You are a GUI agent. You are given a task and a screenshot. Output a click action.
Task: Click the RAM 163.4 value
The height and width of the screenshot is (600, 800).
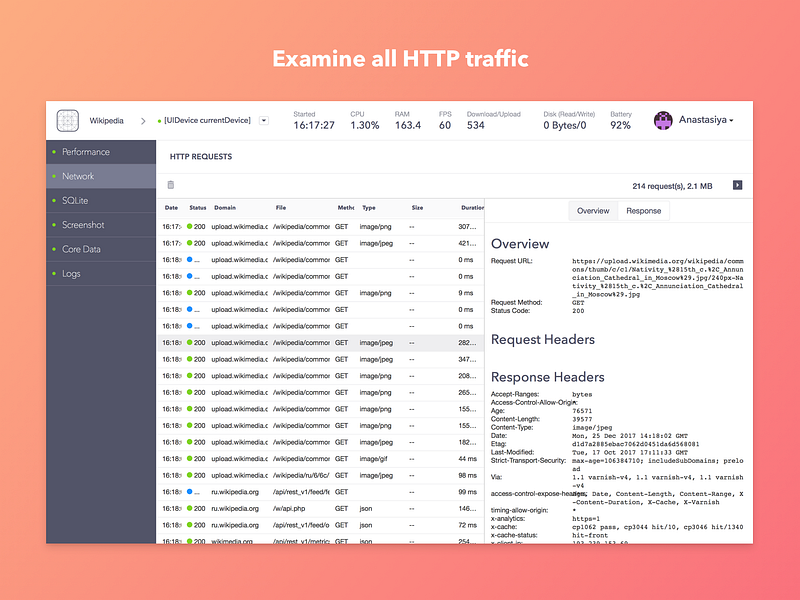(x=408, y=126)
